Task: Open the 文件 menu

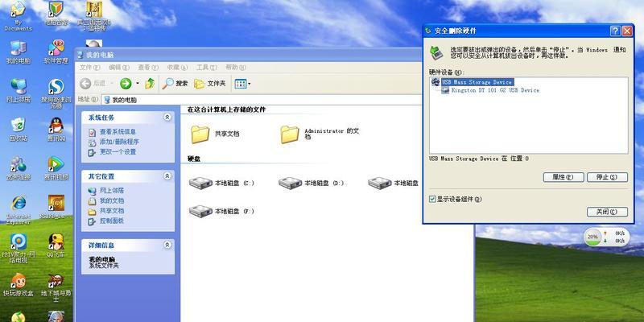Action: (89, 68)
